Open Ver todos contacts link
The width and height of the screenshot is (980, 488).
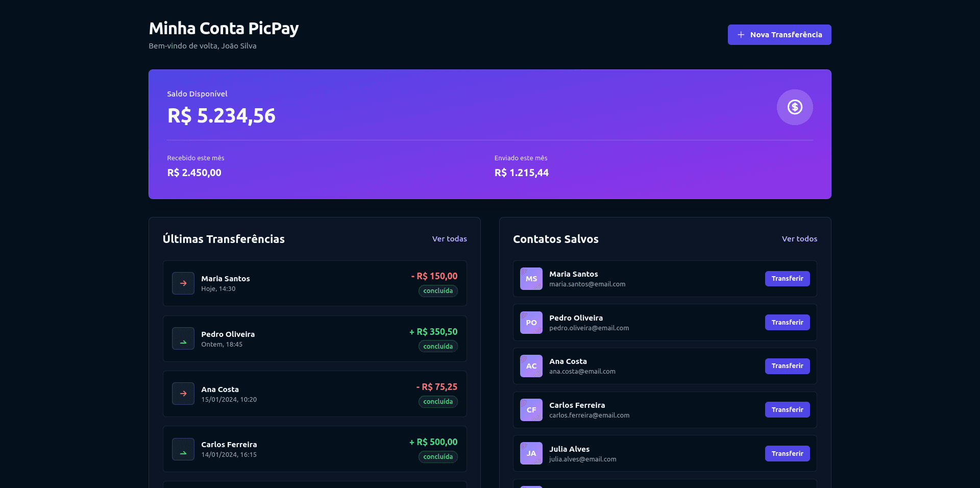point(799,239)
